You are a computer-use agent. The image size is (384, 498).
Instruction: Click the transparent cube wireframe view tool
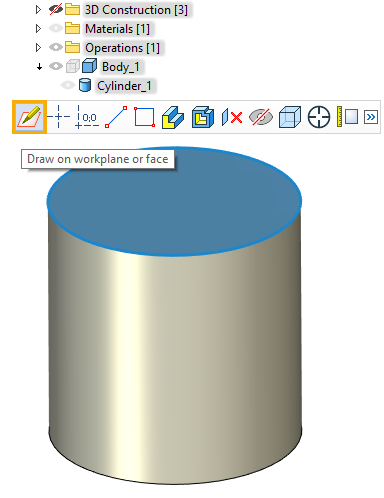click(x=290, y=117)
